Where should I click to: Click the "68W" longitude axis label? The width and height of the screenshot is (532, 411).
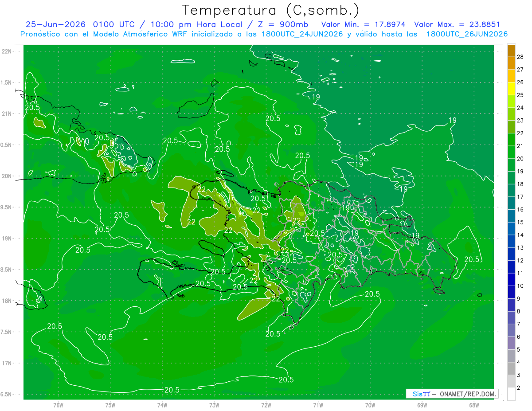(x=474, y=405)
